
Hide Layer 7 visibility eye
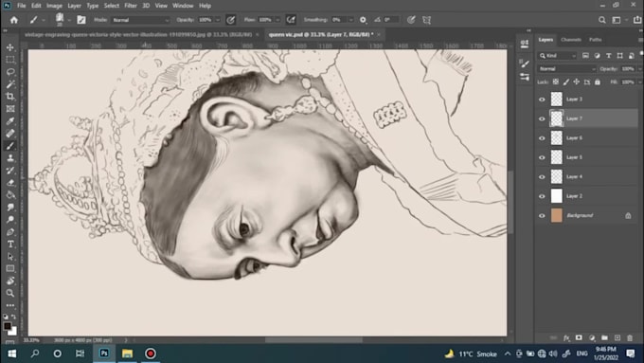pos(542,118)
